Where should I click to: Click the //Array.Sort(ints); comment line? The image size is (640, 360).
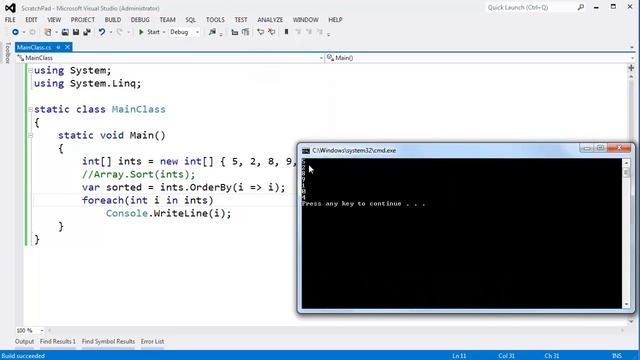138,175
